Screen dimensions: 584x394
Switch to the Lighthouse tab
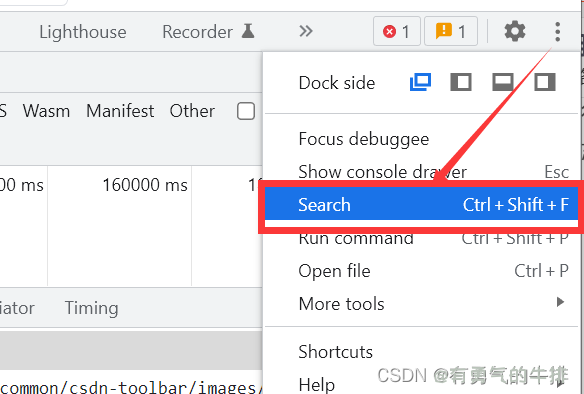(x=83, y=32)
